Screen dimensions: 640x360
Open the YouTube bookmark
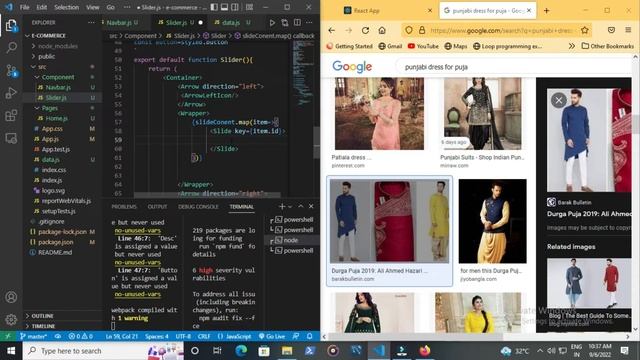tap(423, 46)
